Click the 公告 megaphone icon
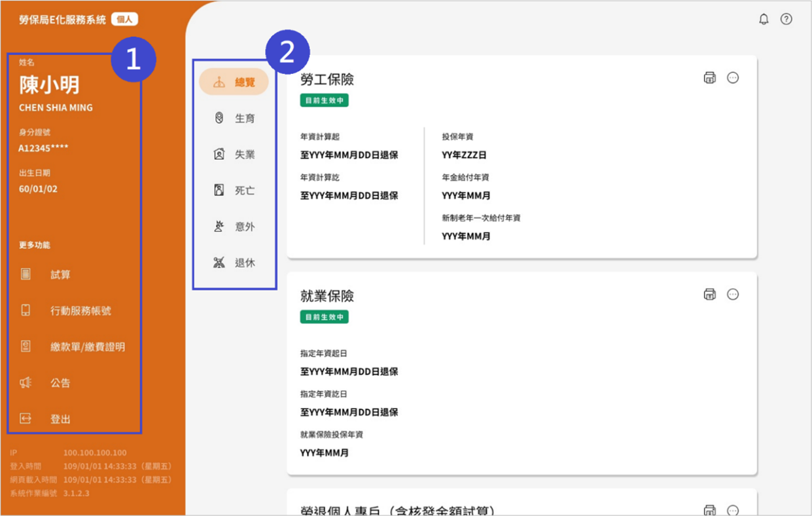 (26, 383)
